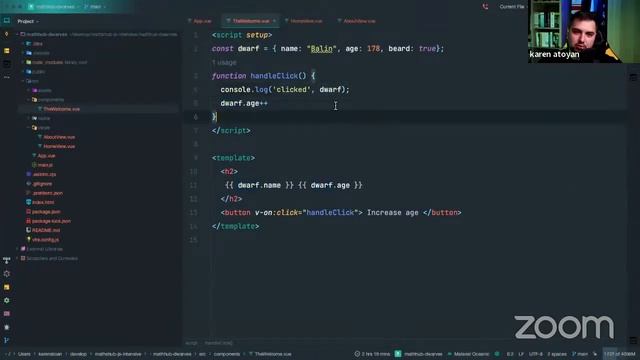Switch to the AboutView.vue editor tab
640x360 pixels.
click(x=357, y=21)
